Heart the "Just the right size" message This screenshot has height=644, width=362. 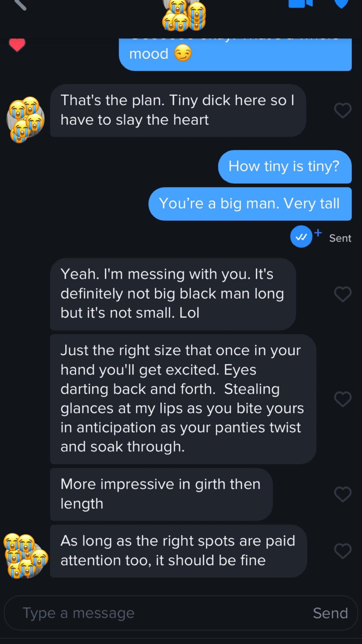pos(342,399)
